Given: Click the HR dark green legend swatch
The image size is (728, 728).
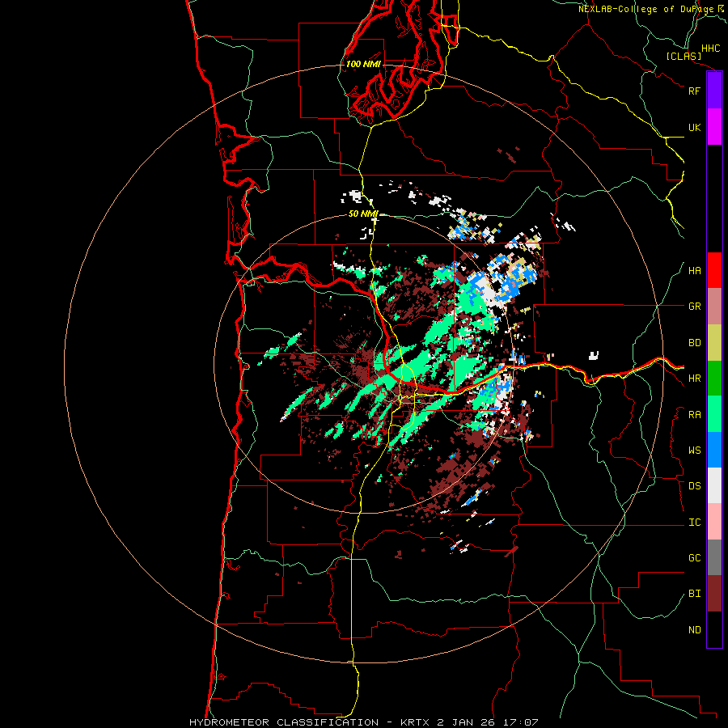Looking at the screenshot, I should [714, 379].
